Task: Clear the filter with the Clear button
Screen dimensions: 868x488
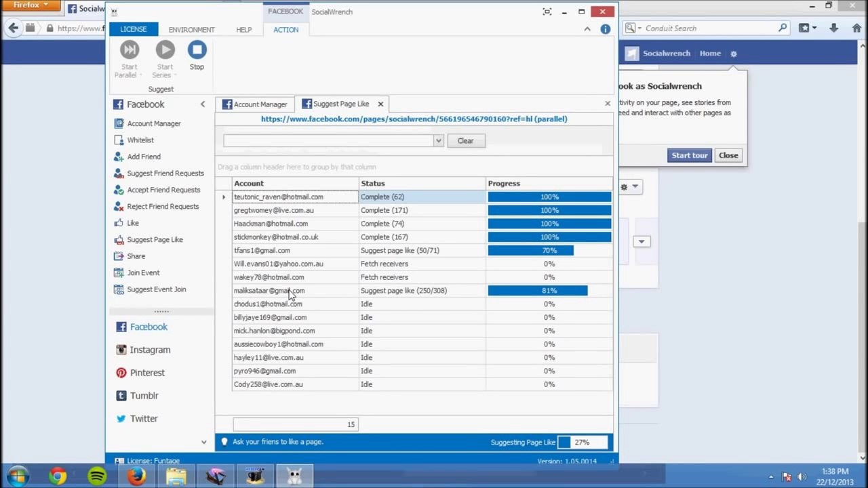Action: pos(466,141)
